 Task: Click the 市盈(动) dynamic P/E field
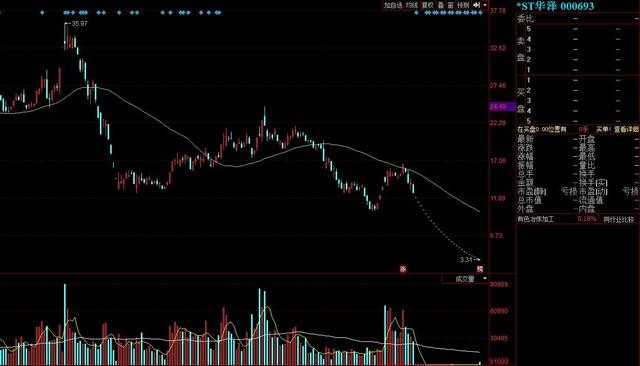[x=609, y=191]
